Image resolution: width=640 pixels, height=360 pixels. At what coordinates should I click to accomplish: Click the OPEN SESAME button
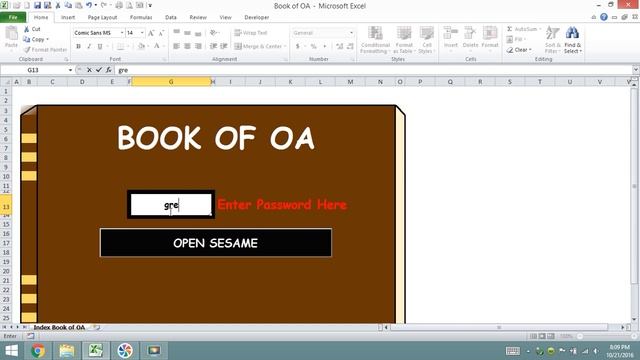pos(216,243)
